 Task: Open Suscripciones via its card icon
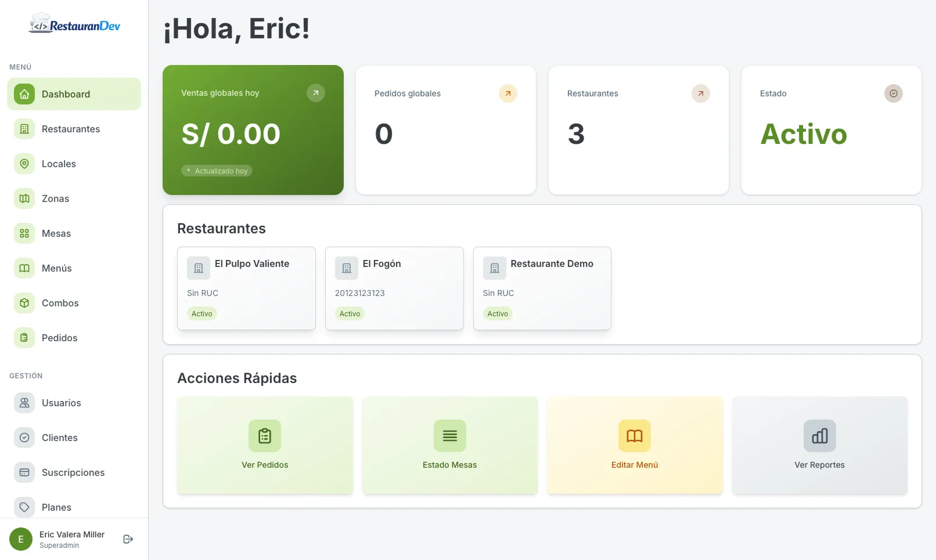pyautogui.click(x=24, y=472)
